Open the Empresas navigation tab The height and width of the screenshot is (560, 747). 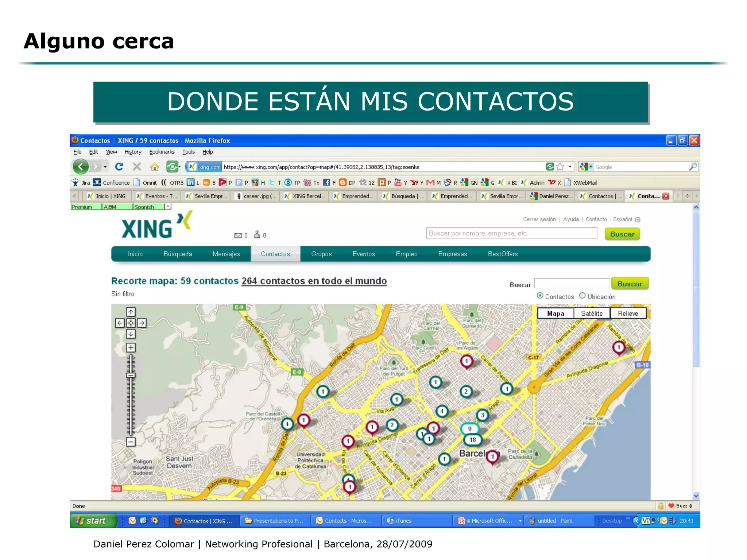pos(453,254)
